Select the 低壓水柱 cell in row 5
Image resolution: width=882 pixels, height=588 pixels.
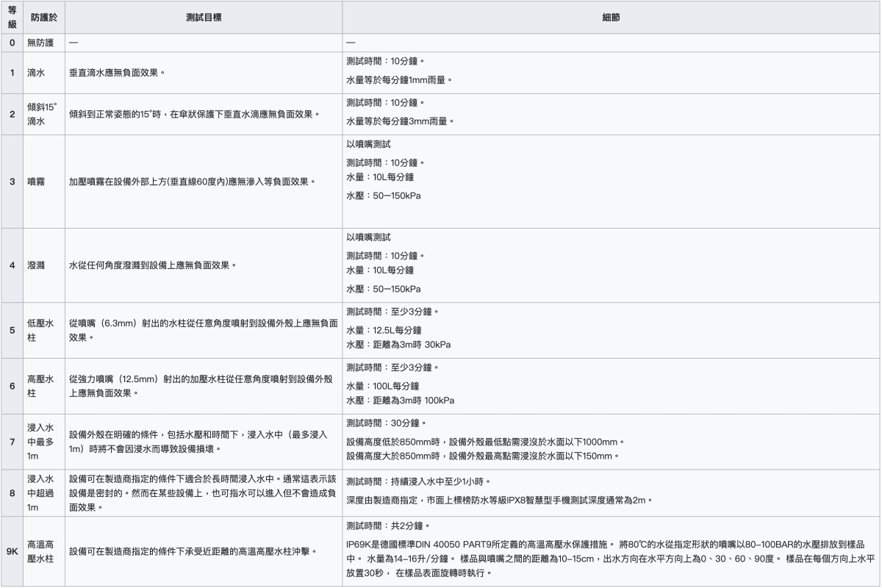click(x=40, y=330)
